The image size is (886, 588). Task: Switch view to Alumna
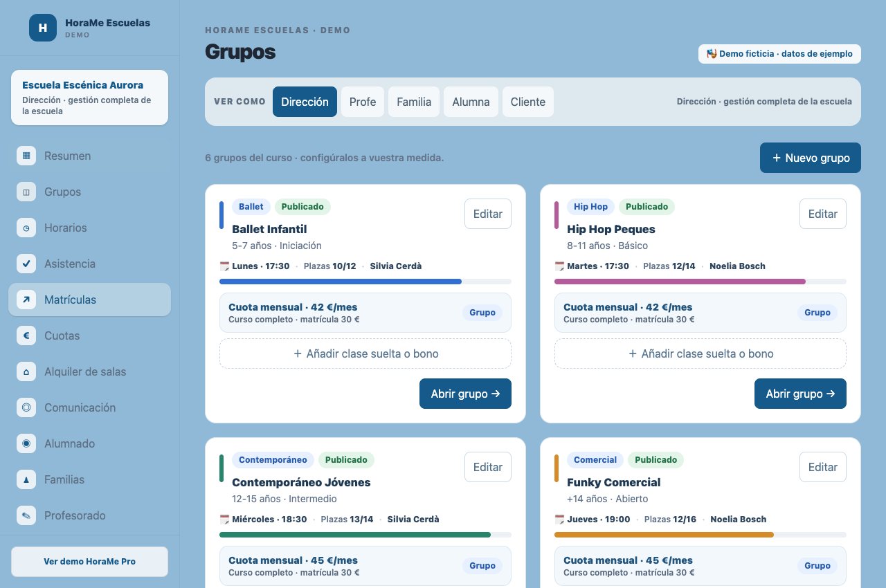pos(471,102)
